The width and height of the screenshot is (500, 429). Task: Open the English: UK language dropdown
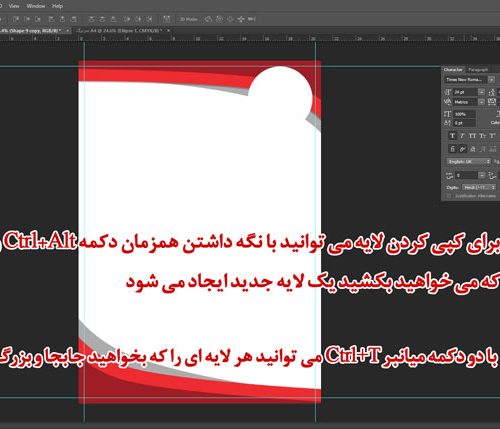(468, 161)
